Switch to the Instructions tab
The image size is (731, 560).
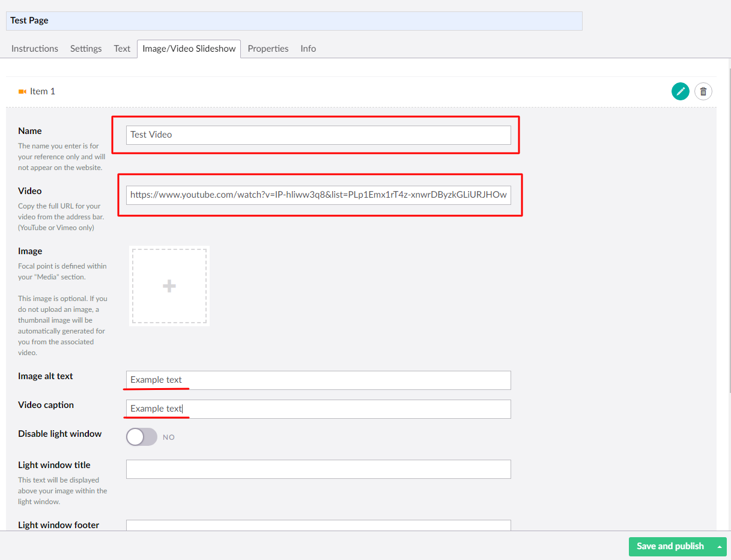(x=35, y=49)
